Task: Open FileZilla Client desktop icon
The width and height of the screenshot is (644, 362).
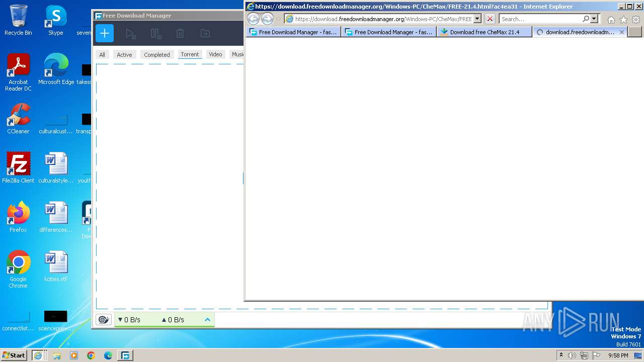Action: coord(18,167)
